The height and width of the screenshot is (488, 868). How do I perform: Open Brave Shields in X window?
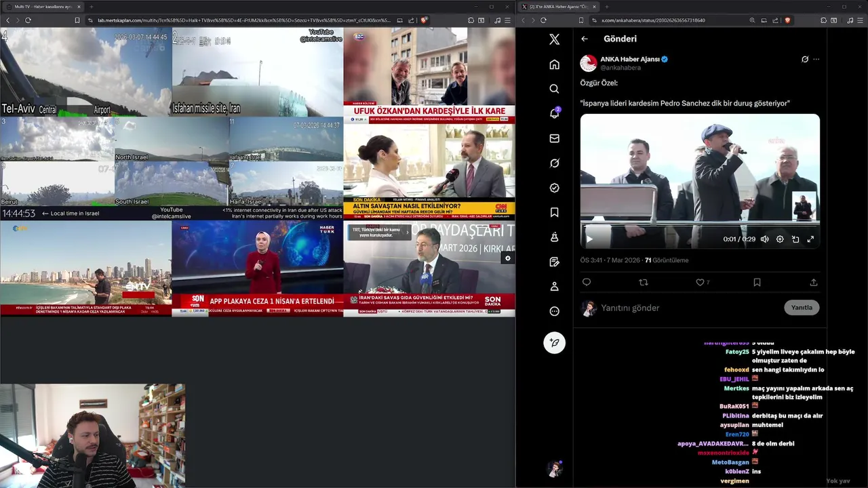[x=787, y=20]
